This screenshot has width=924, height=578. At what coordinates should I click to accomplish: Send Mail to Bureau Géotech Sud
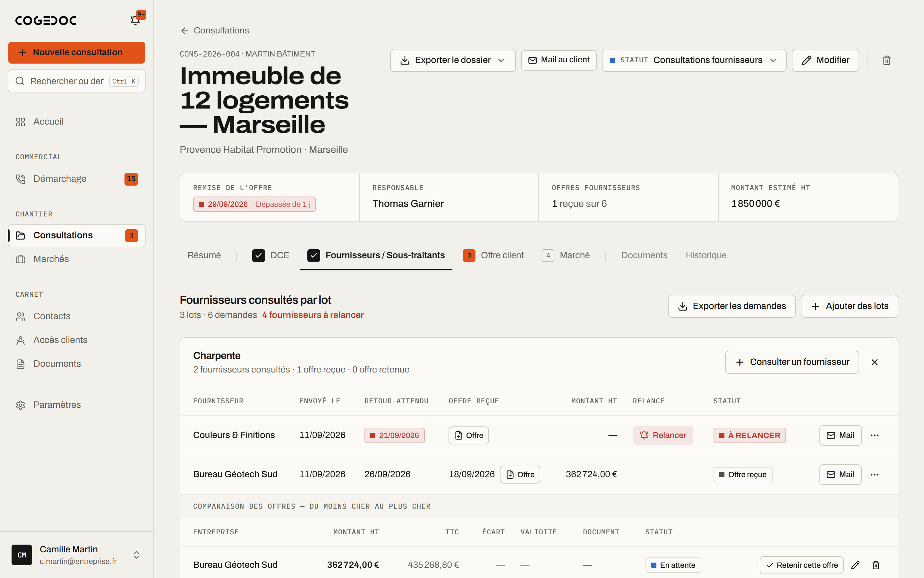[840, 474]
